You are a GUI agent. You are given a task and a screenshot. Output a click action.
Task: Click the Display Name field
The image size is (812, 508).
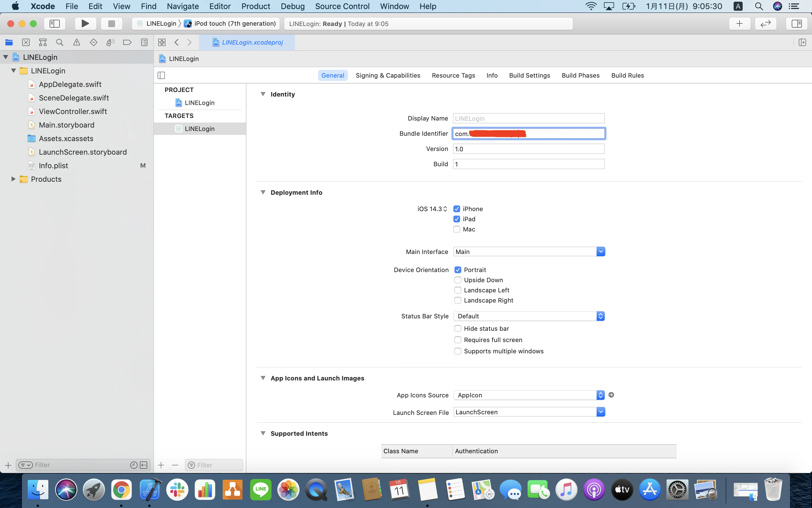pyautogui.click(x=529, y=118)
